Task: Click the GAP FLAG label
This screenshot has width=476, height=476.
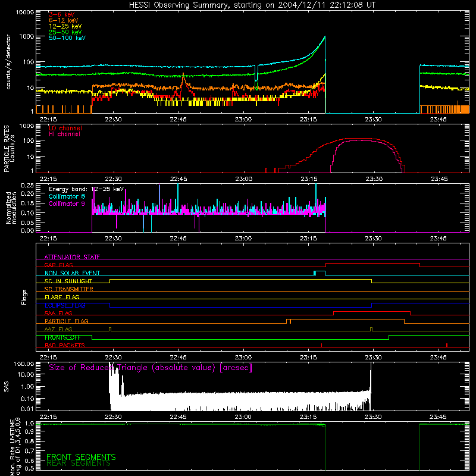Action: [x=58, y=265]
